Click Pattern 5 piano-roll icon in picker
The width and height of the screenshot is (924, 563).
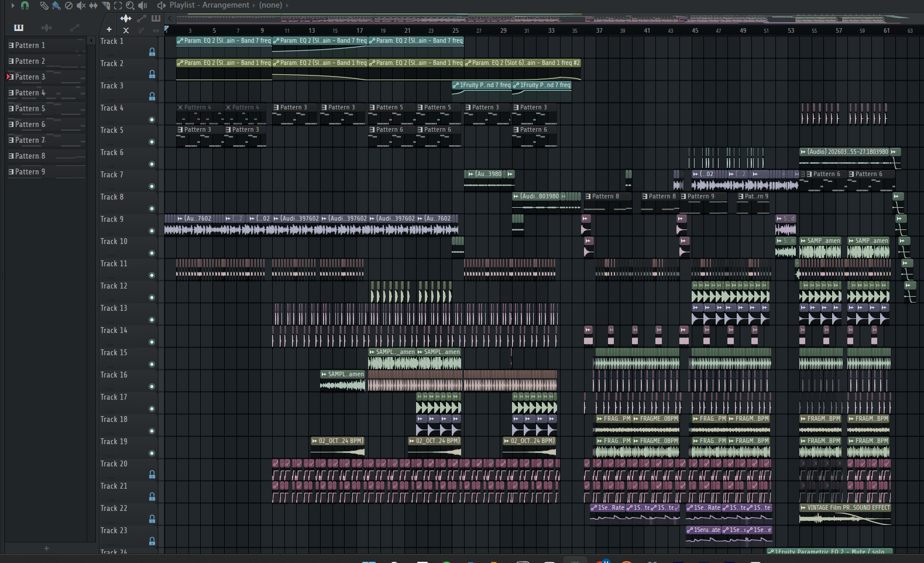11,109
